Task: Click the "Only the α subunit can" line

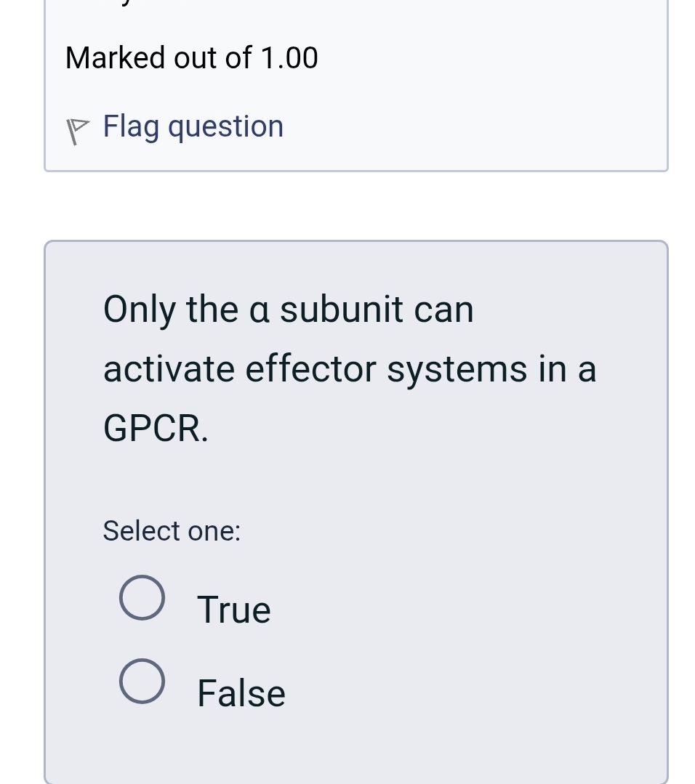Action: [x=289, y=310]
